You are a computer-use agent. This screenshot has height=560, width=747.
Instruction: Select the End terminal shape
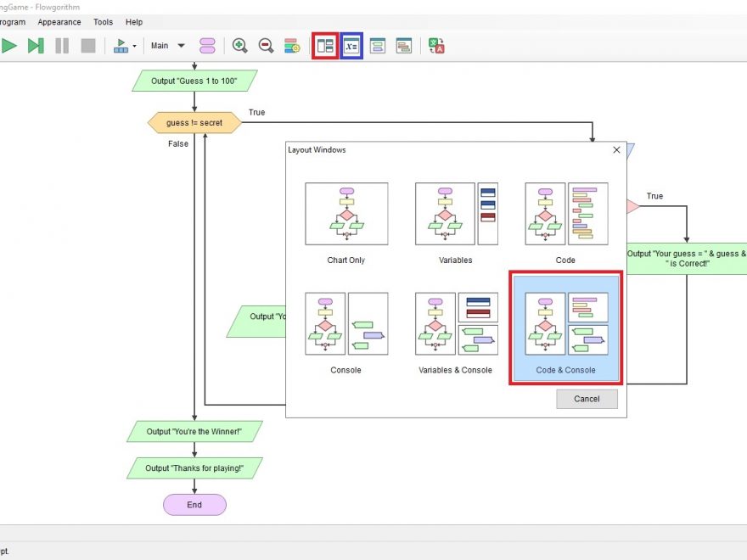click(194, 505)
